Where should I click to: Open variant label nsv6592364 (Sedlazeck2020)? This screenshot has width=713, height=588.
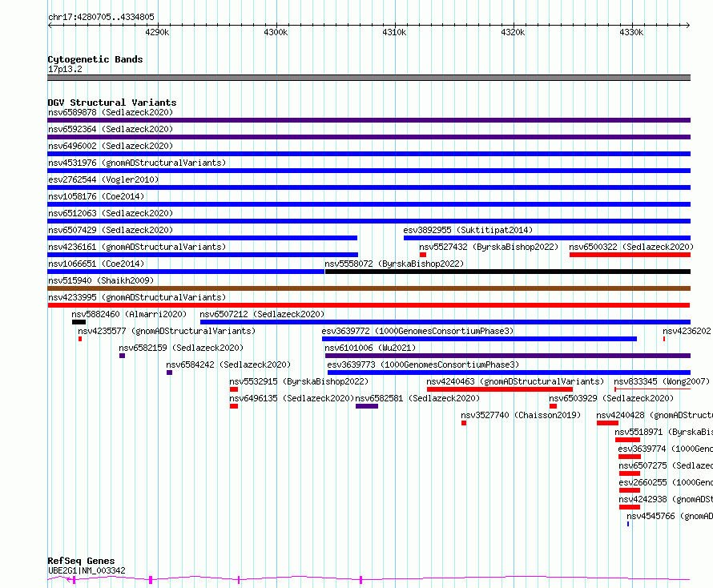(x=111, y=129)
